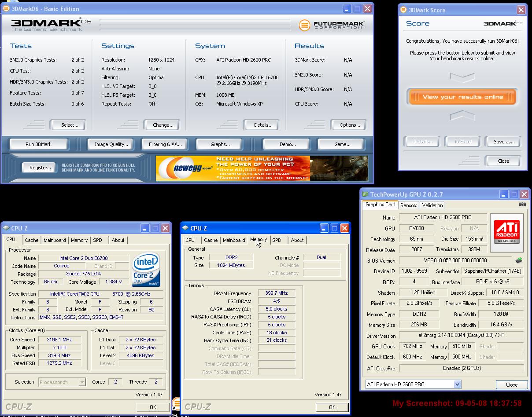Click the Bandwidth 16.4 GB/s field
This screenshot has height=417, width=532.
click(x=501, y=325)
